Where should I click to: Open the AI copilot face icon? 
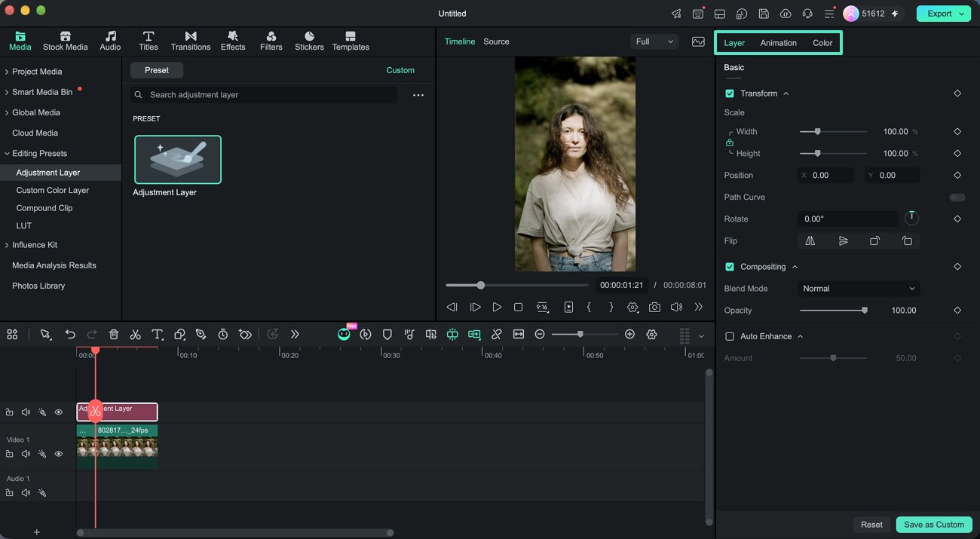click(344, 334)
